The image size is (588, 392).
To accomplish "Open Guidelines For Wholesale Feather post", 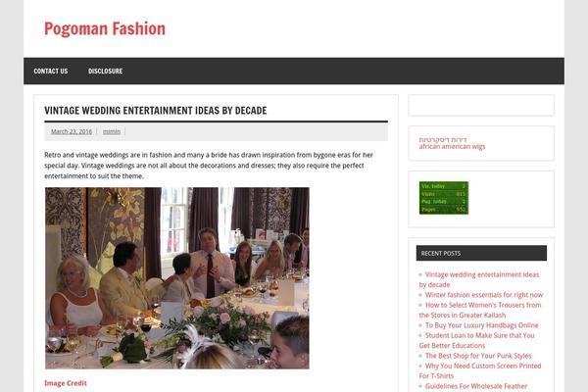I will click(x=476, y=386).
